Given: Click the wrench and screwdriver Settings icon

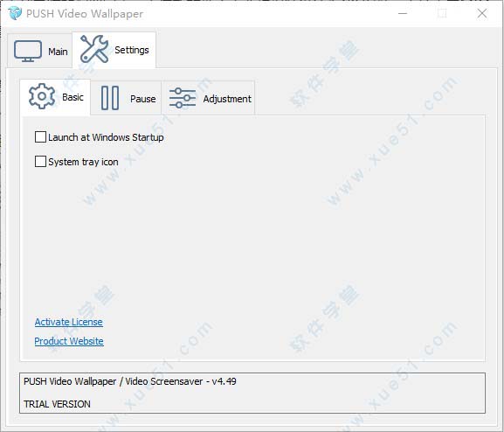Looking at the screenshot, I should coord(94,49).
